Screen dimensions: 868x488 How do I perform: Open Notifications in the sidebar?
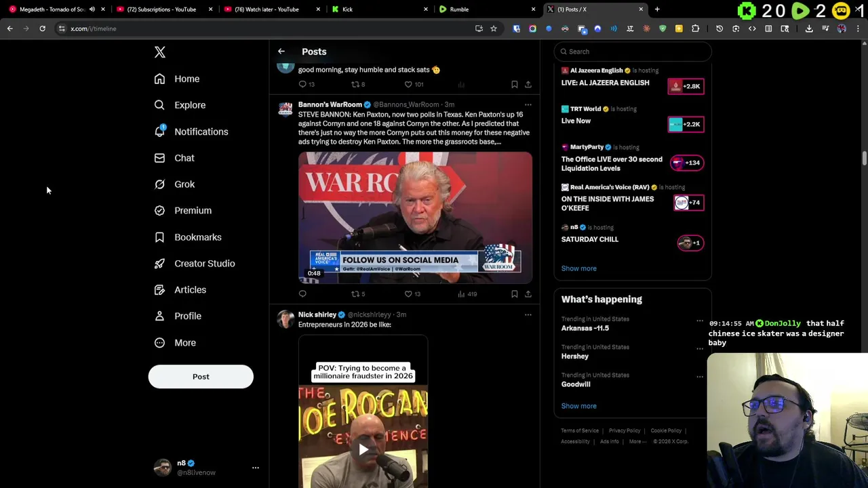pyautogui.click(x=191, y=131)
